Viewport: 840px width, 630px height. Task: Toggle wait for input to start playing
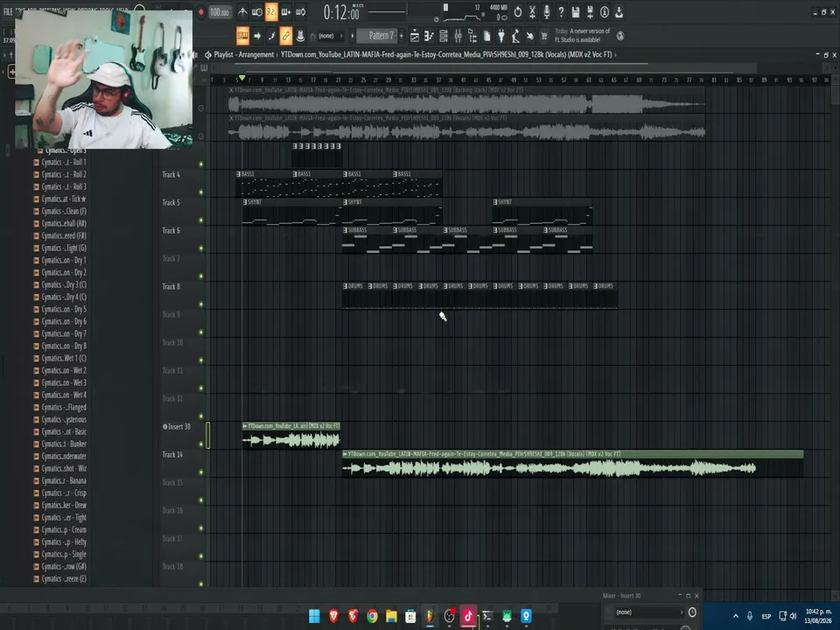pyautogui.click(x=257, y=11)
